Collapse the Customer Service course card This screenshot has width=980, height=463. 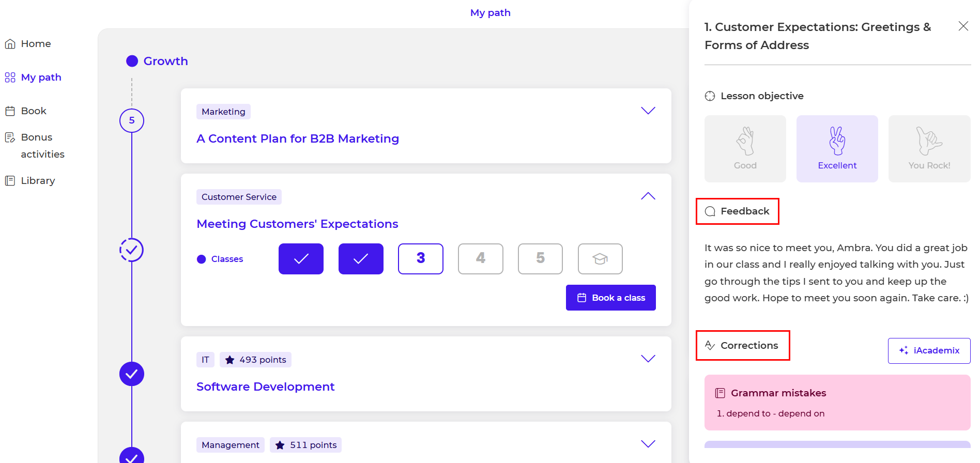[648, 196]
